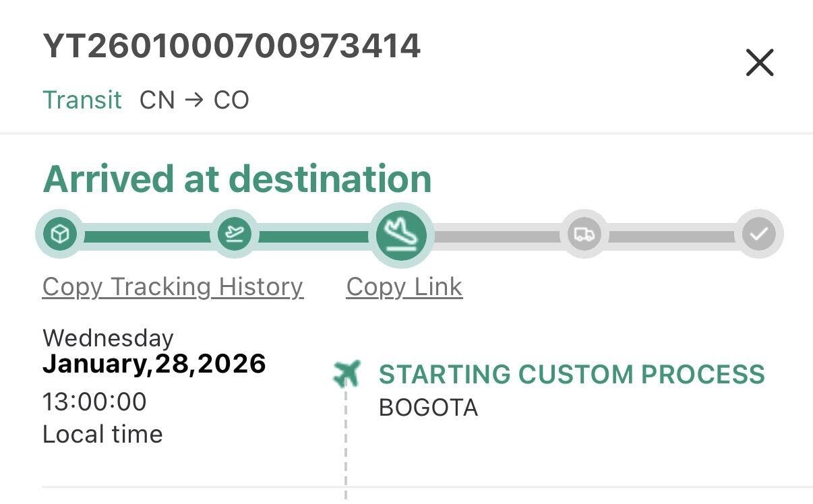813x504 pixels.
Task: Click the green Transit status label
Action: pyautogui.click(x=82, y=100)
